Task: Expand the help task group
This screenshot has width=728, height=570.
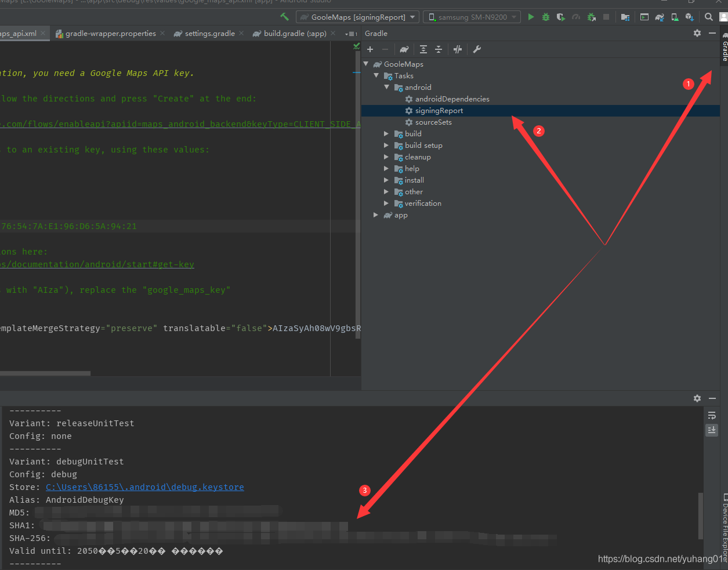Action: tap(387, 168)
